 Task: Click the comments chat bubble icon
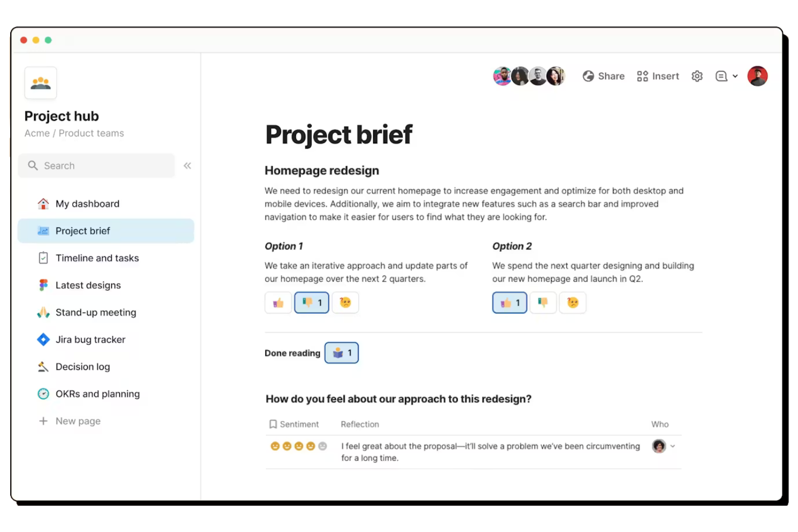(x=721, y=76)
